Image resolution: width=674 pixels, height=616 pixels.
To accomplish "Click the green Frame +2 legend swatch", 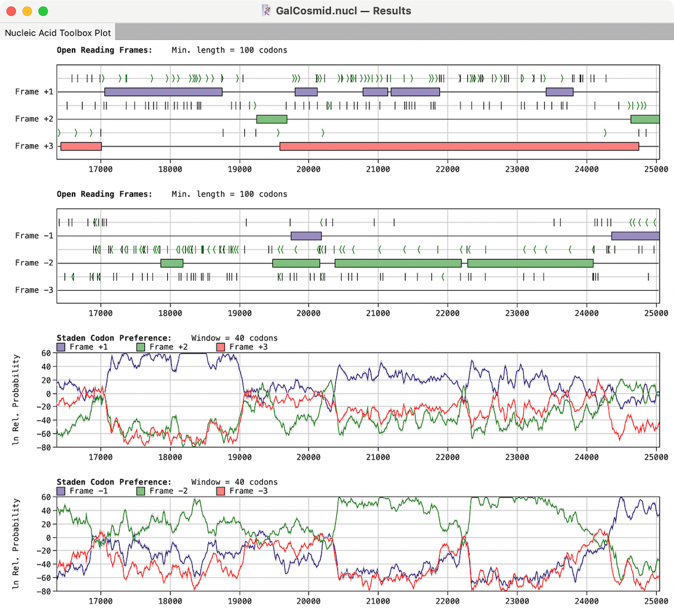I will pyautogui.click(x=141, y=347).
